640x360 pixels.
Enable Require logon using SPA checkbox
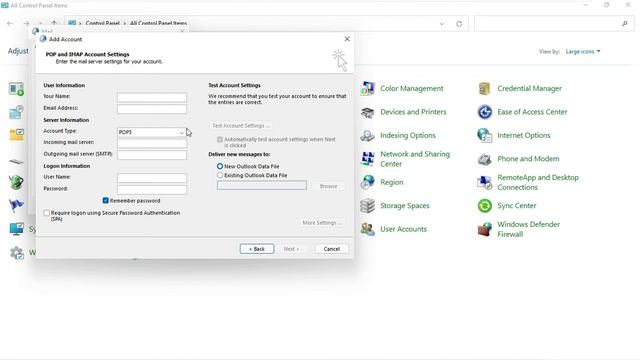47,213
